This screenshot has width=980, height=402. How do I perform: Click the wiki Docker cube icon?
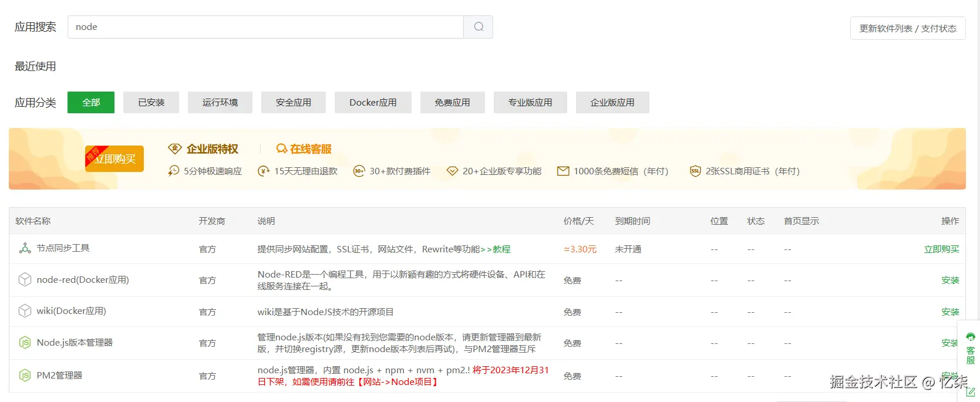(x=25, y=311)
